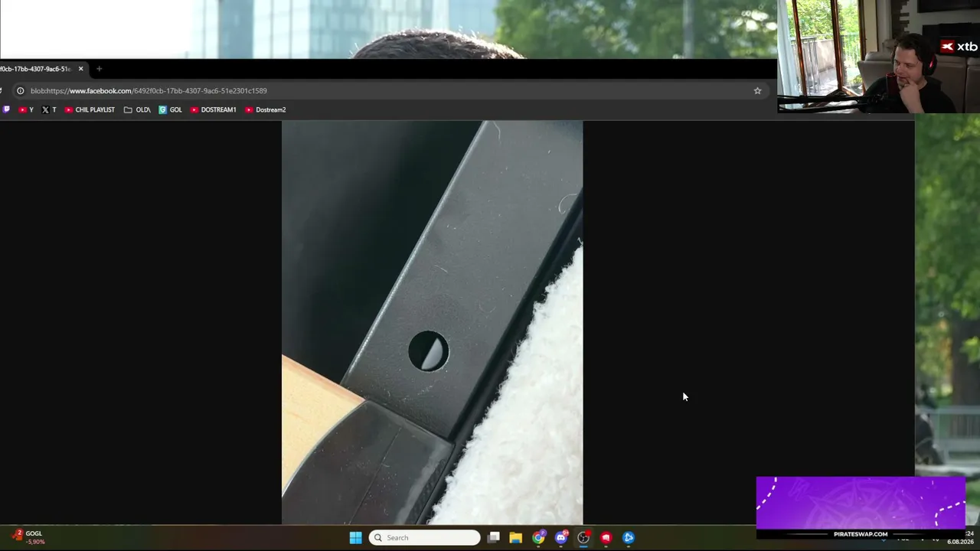980x551 pixels.
Task: Open the Twitch bookmark icon
Action: tap(7, 109)
